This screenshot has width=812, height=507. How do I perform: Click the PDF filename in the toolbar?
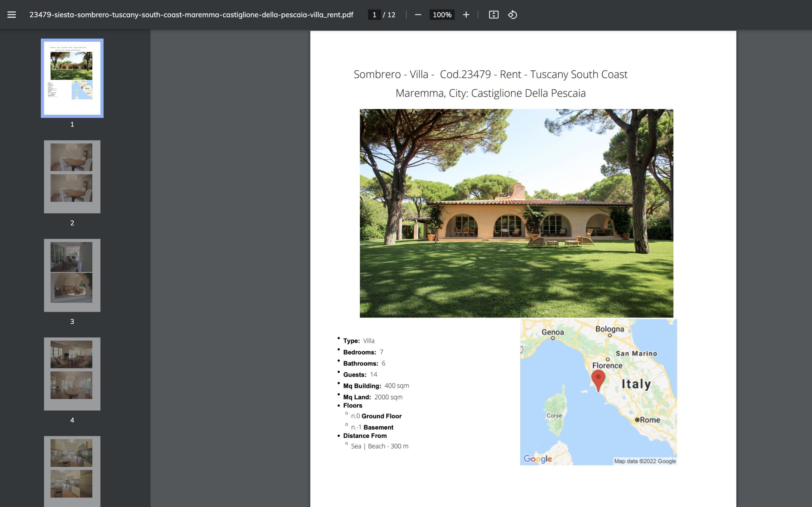(x=191, y=15)
